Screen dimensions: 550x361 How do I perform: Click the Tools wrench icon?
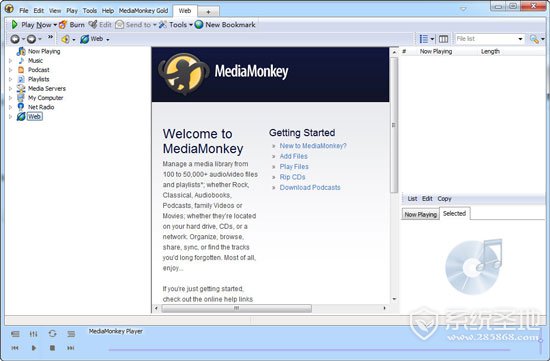tap(163, 25)
